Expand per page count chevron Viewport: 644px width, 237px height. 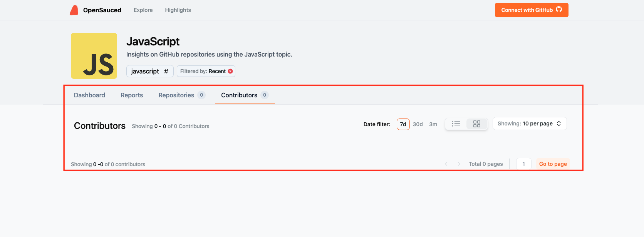[x=559, y=123]
